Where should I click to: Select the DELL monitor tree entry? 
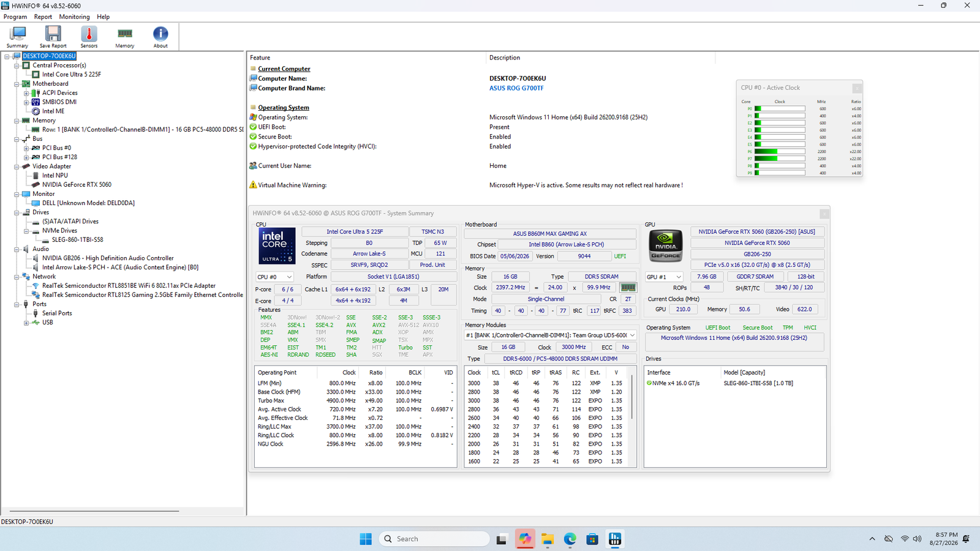point(88,203)
